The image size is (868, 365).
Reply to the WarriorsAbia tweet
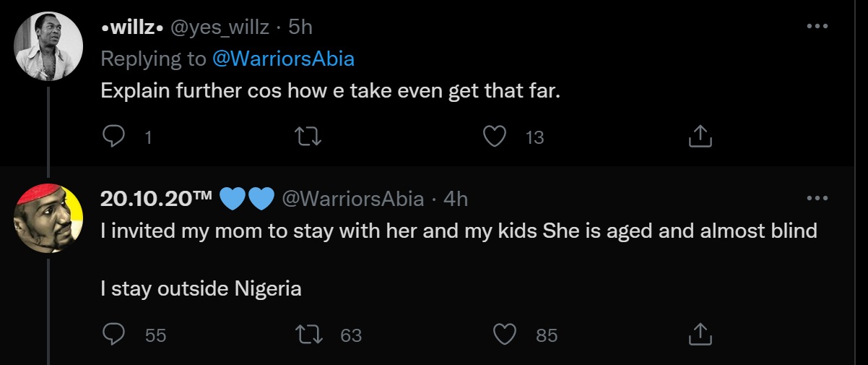(x=113, y=335)
